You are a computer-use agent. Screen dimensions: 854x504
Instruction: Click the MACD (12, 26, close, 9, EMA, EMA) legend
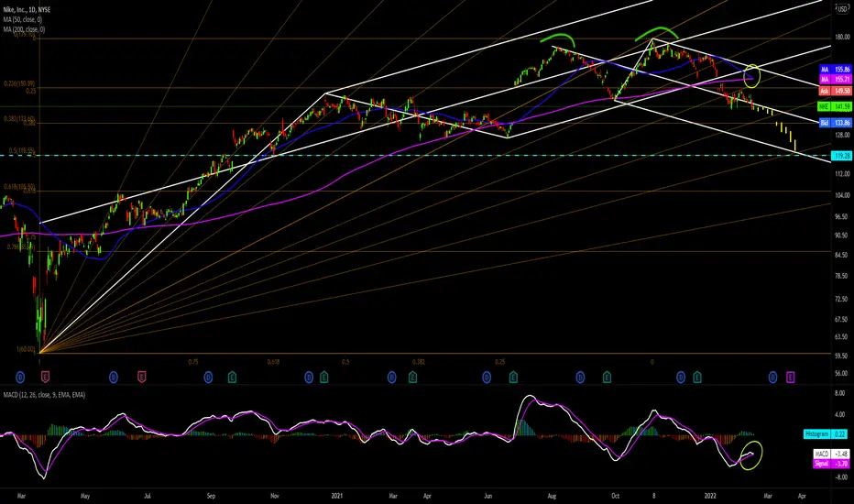[44, 395]
